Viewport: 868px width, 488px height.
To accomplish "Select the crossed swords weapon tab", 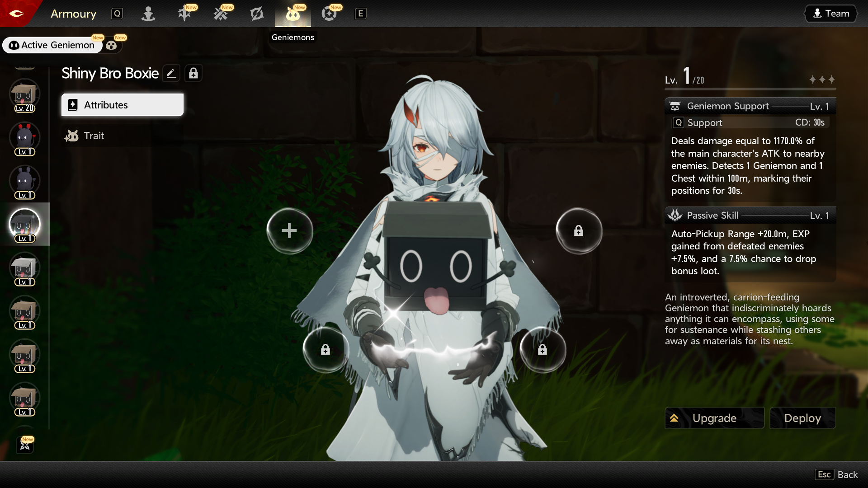I will 221,14.
